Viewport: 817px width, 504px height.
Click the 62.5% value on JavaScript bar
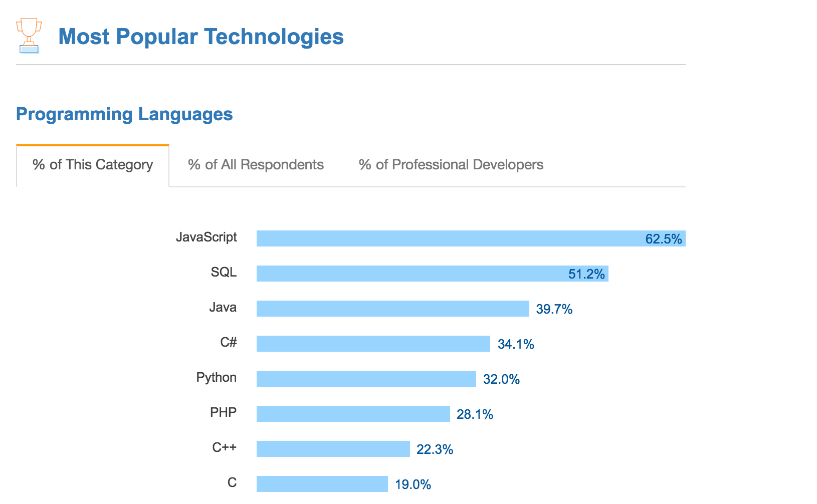(x=664, y=239)
